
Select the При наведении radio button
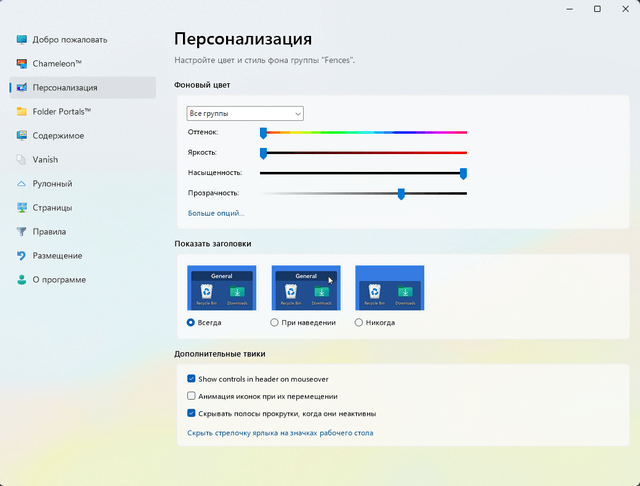point(275,323)
